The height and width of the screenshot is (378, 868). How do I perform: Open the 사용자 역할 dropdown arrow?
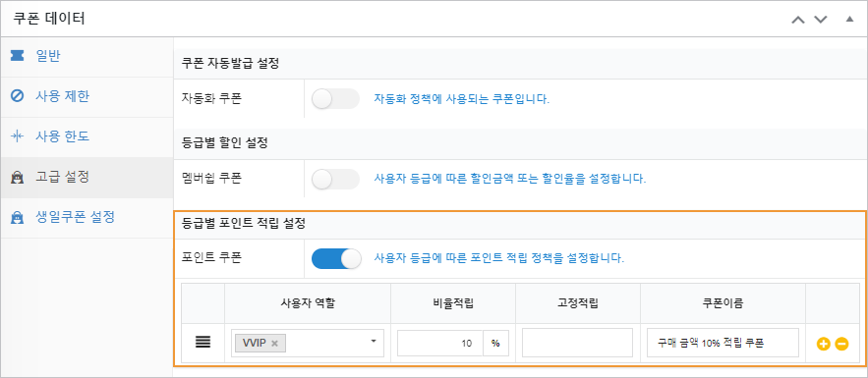click(x=374, y=342)
